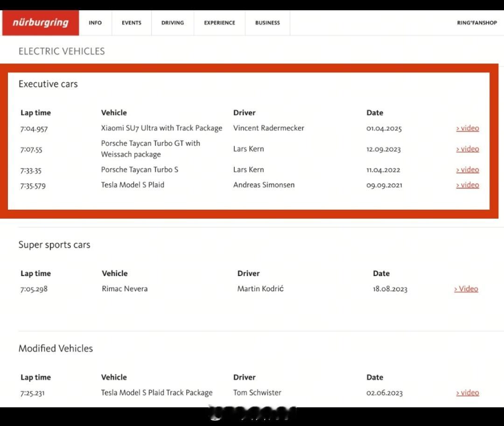Select lap time 7:04.957
This screenshot has width=504, height=426.
tap(34, 129)
